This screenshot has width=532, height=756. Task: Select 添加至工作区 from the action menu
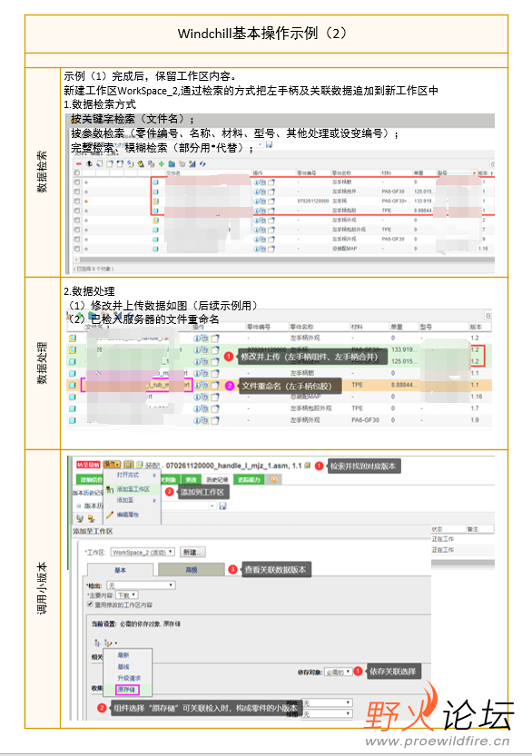click(x=133, y=489)
